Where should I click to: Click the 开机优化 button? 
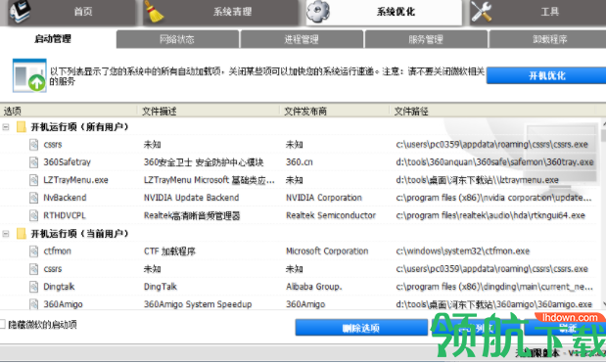pos(546,75)
